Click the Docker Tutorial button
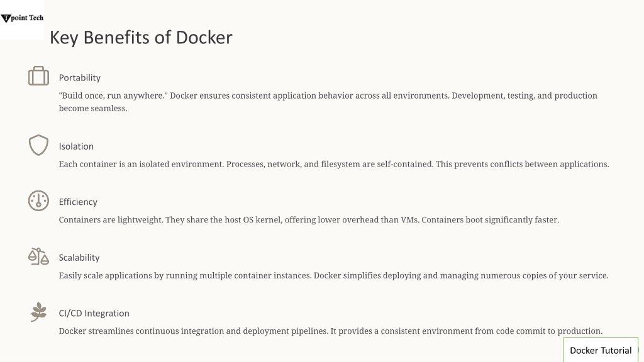644x362 pixels. [x=601, y=350]
